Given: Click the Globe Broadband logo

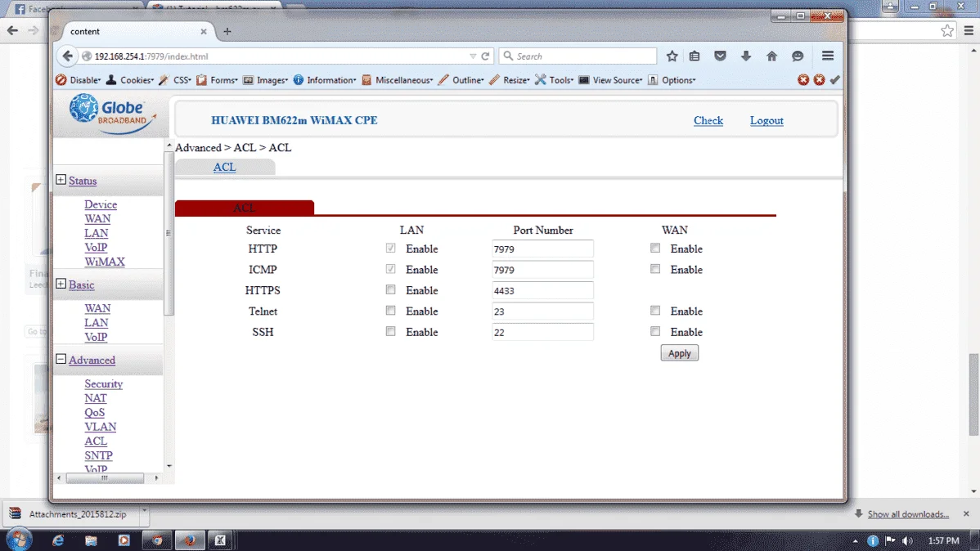Looking at the screenshot, I should pos(112,114).
